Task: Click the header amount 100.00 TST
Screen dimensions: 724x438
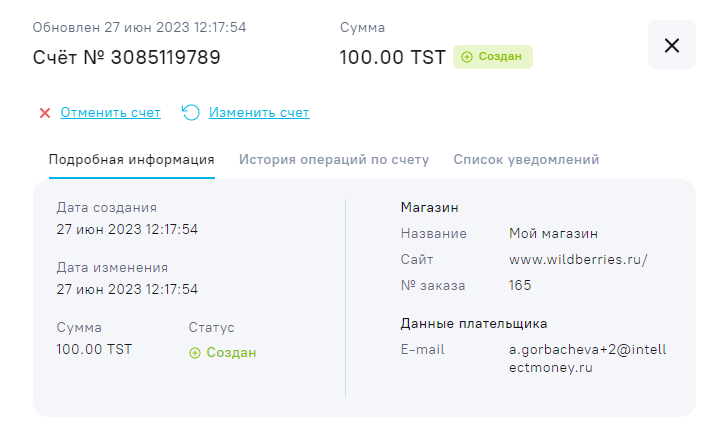Action: tap(392, 57)
